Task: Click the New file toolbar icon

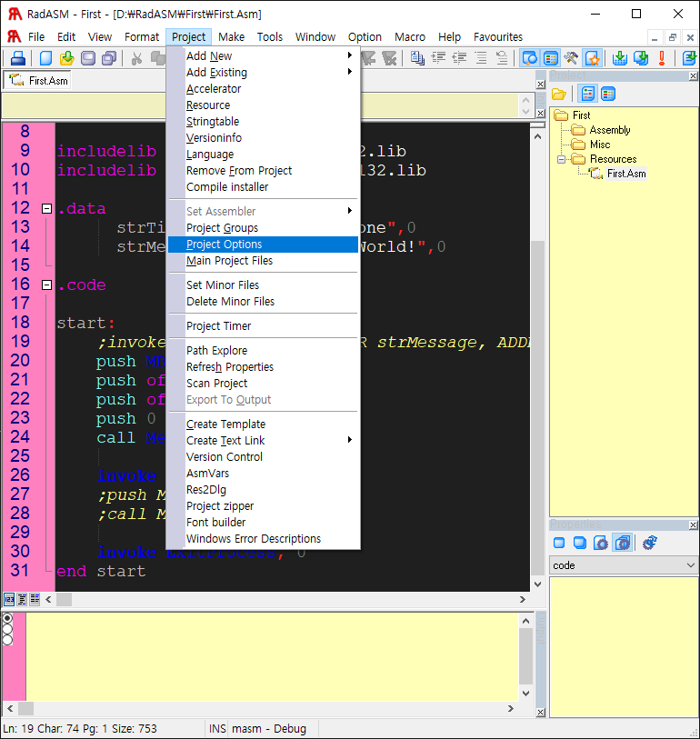Action: pos(45,58)
